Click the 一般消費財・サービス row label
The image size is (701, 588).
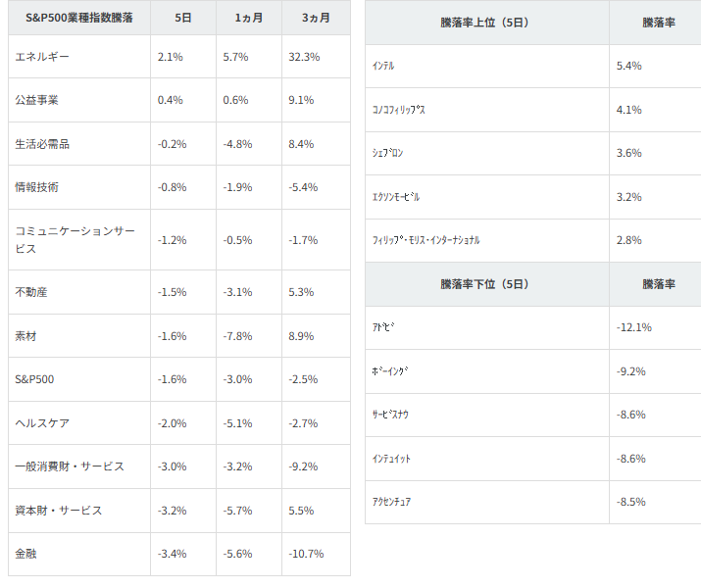click(x=70, y=466)
